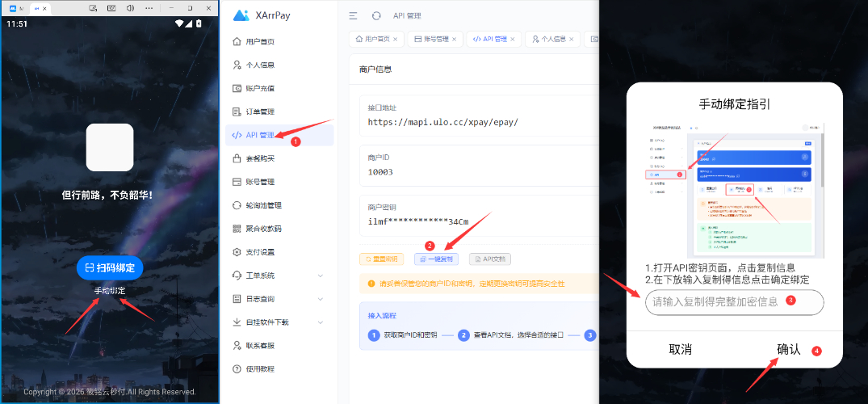Screen dimensions: 868x404
Task: Close the 个人信息 tab with its X
Action: [572, 40]
